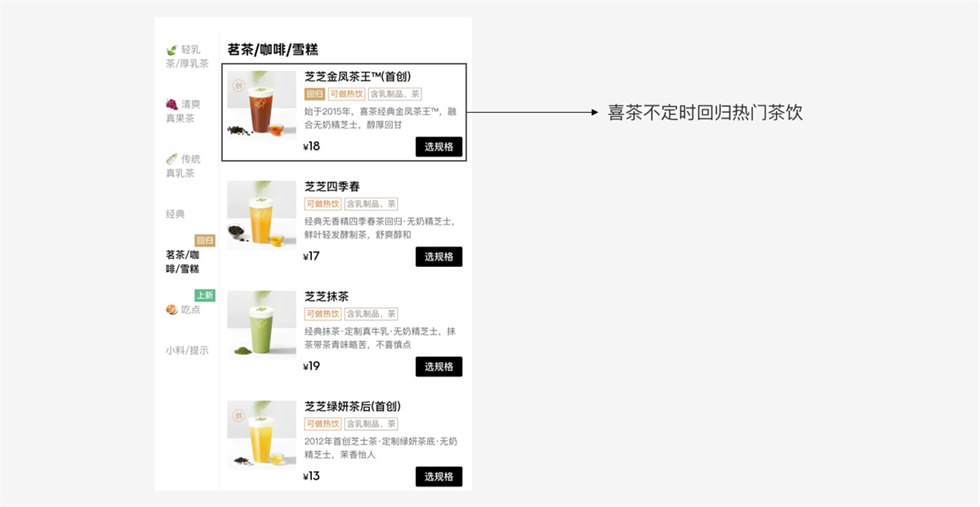Viewport: 980px width, 507px height.
Task: Click the orange 回归 badge above 茗茶/咖啡/雪糕
Action: point(205,241)
